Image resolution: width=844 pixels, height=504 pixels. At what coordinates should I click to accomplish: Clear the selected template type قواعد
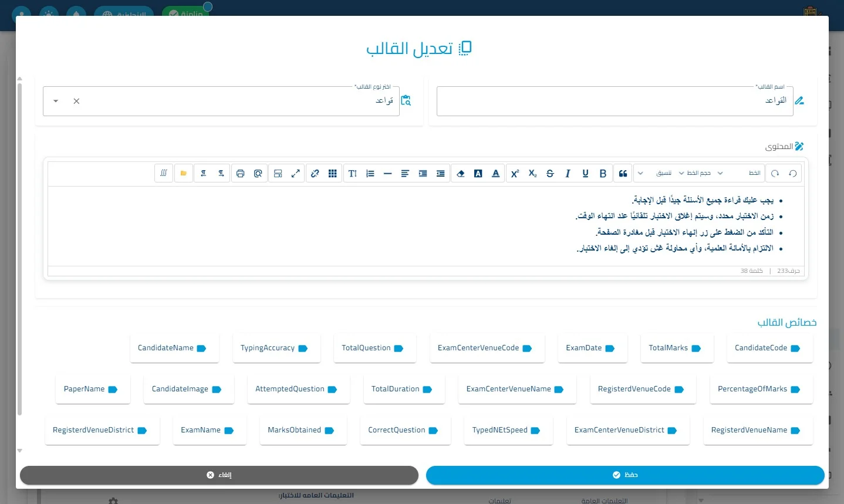pyautogui.click(x=76, y=101)
